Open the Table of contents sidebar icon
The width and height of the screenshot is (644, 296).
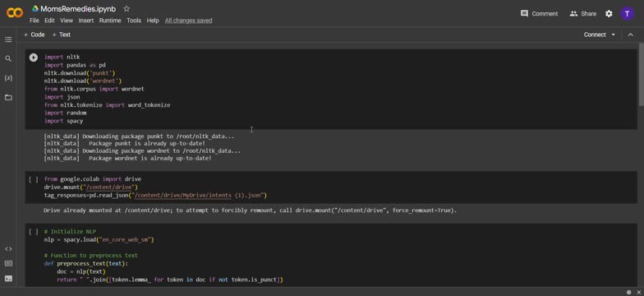click(8, 39)
